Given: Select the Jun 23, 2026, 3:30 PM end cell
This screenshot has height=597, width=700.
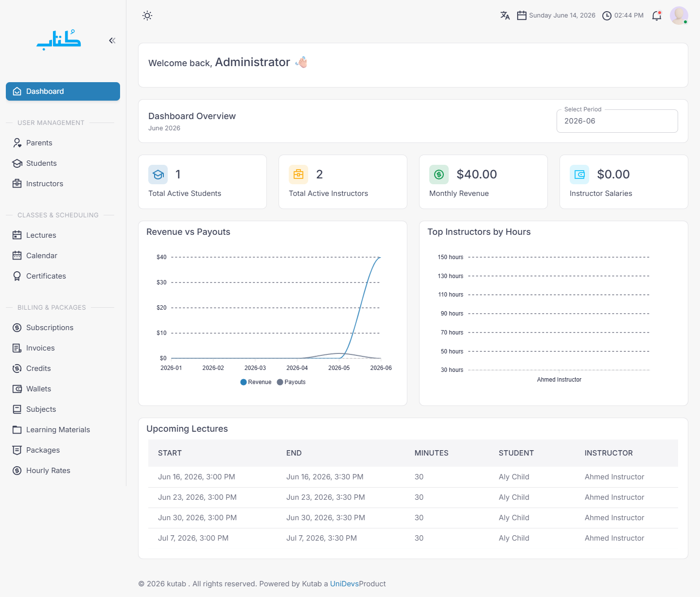Looking at the screenshot, I should click(326, 497).
